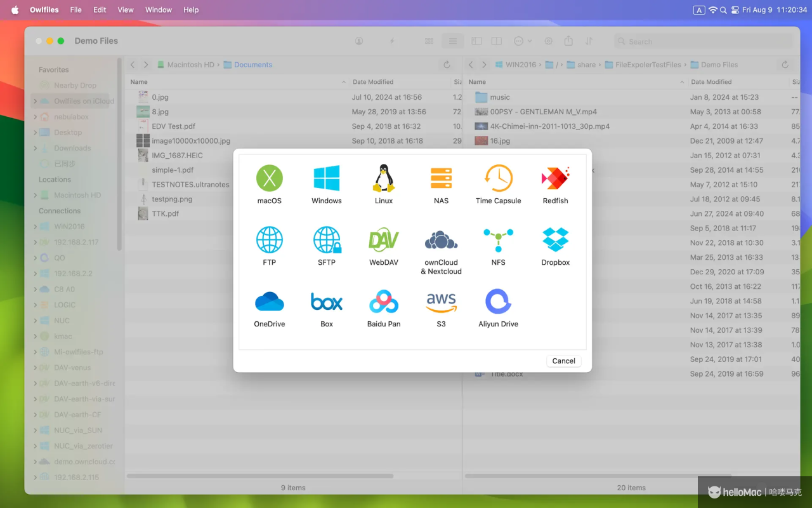Refresh the right Demo Files pane
The height and width of the screenshot is (508, 812).
pyautogui.click(x=785, y=65)
